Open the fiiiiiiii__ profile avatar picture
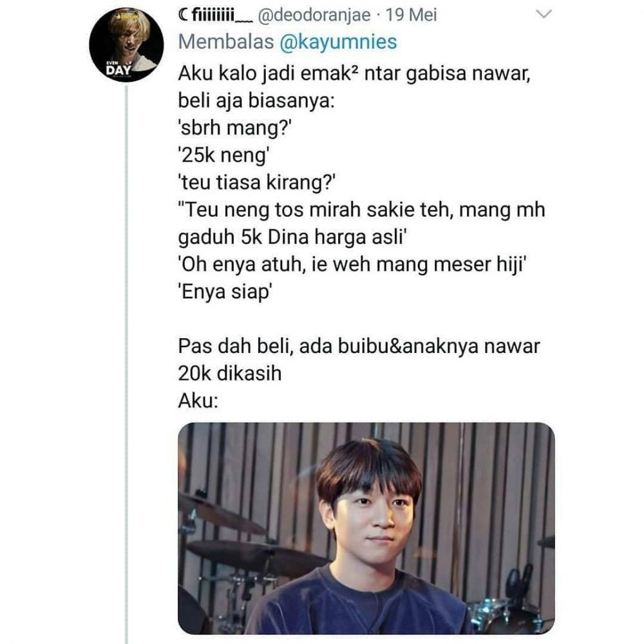Image resolution: width=644 pixels, height=644 pixels. click(126, 44)
